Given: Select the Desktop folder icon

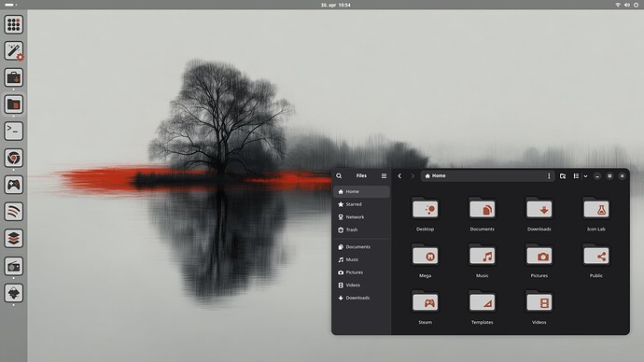Looking at the screenshot, I should pyautogui.click(x=425, y=208).
